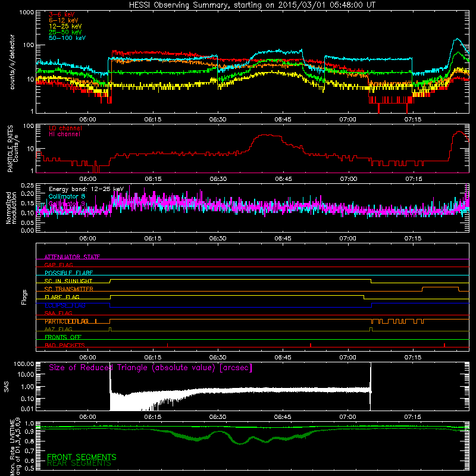Select the orange 6-12 keV legend label
The image size is (476, 476).
[x=64, y=20]
